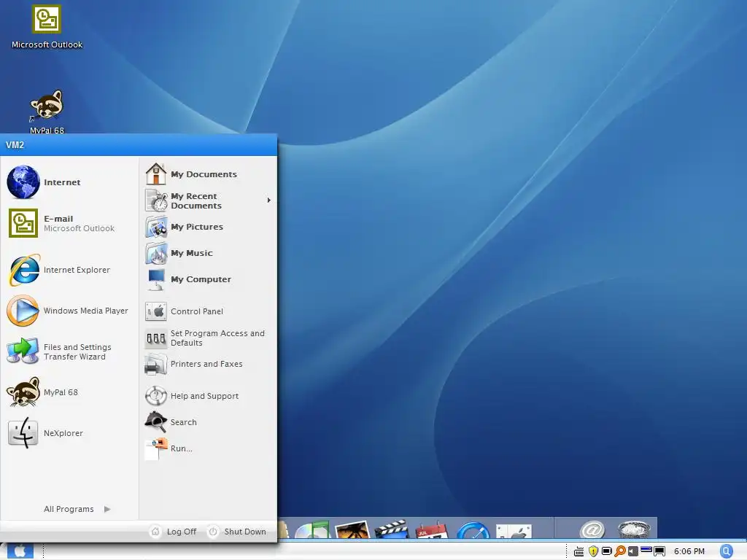The width and height of the screenshot is (747, 560).
Task: Click the Apple-logo Start button
Action: pyautogui.click(x=20, y=551)
